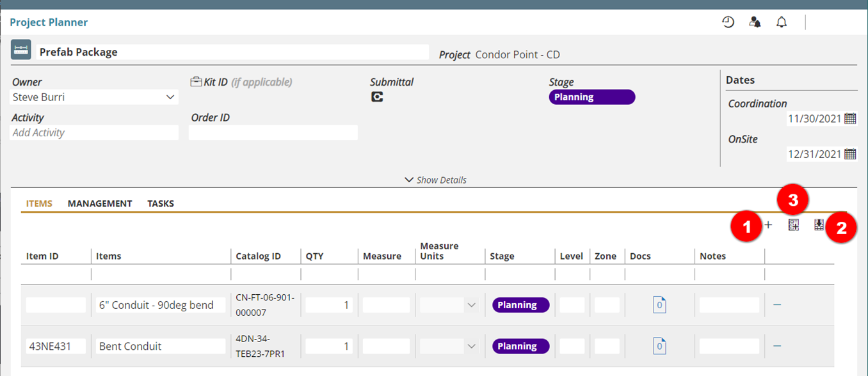This screenshot has height=376, width=868.
Task: Open docs icon for Bent Conduit row
Action: coord(659,346)
